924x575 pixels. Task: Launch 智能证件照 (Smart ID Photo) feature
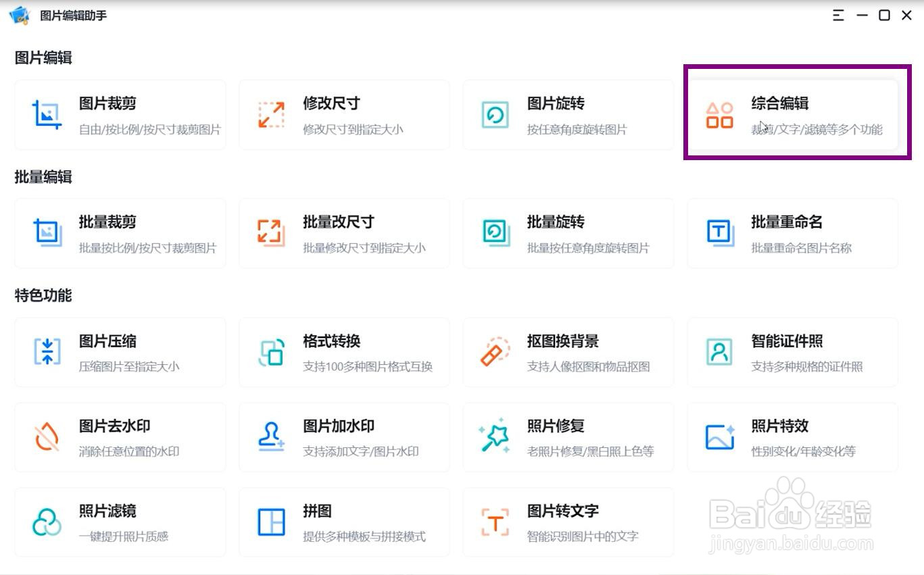(792, 351)
